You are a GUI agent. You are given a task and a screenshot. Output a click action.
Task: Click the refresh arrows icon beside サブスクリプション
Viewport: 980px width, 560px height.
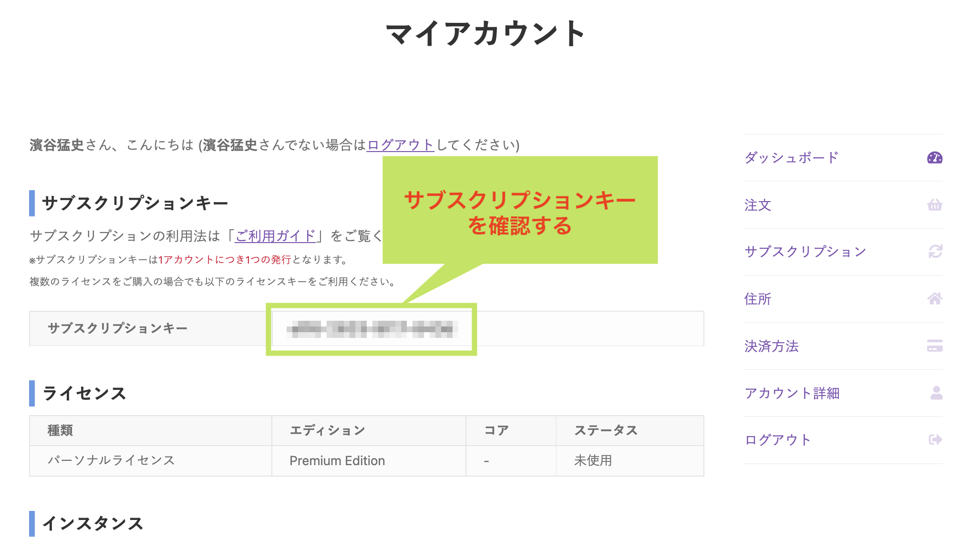[x=935, y=251]
